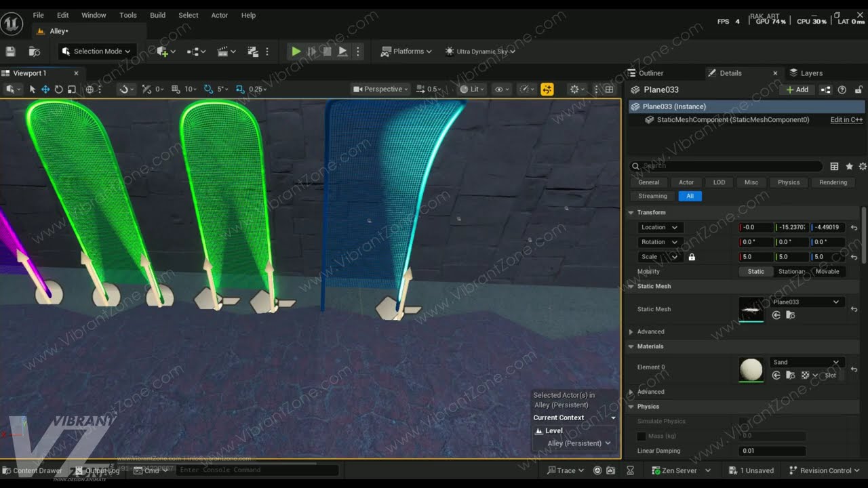Save the current level with disk icon

coord(10,51)
